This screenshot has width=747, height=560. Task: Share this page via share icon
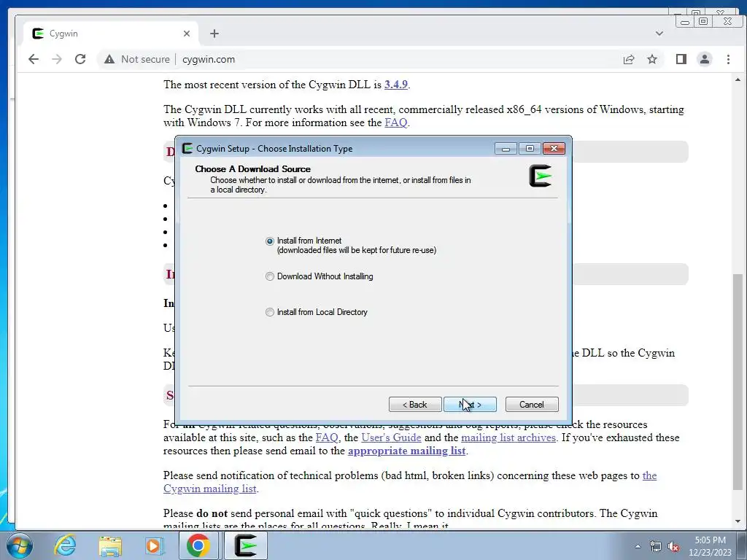629,59
